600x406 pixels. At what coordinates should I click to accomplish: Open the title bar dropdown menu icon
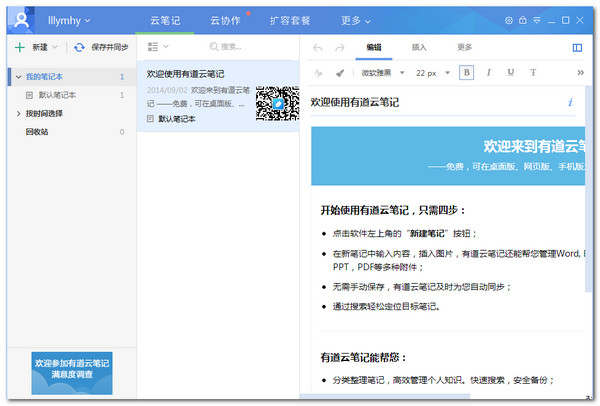[x=537, y=20]
